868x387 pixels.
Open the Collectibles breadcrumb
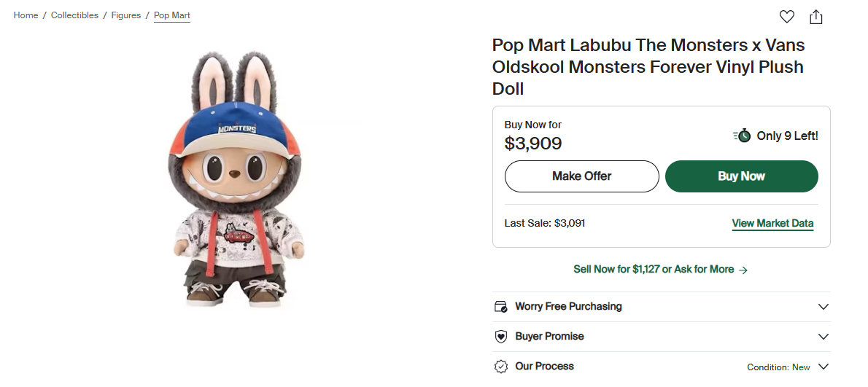point(74,15)
